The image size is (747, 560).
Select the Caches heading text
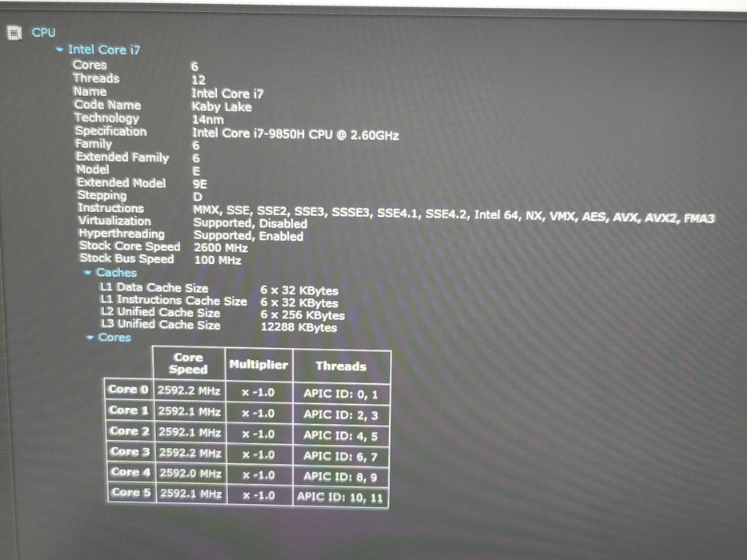[116, 272]
